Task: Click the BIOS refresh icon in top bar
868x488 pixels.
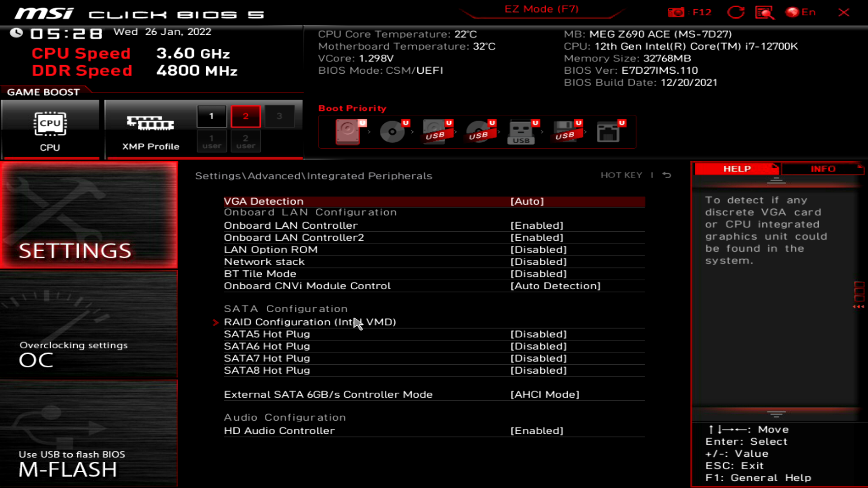Action: point(736,12)
